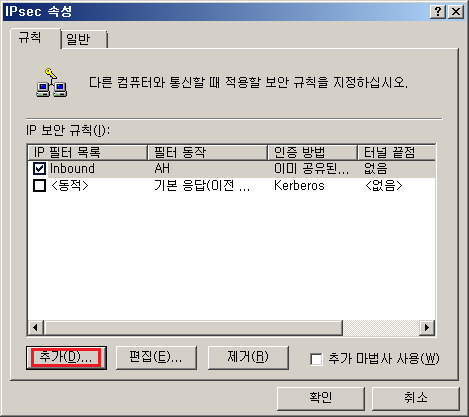This screenshot has height=417, width=469.
Task: Cancel using the 취소 button
Action: (x=416, y=398)
